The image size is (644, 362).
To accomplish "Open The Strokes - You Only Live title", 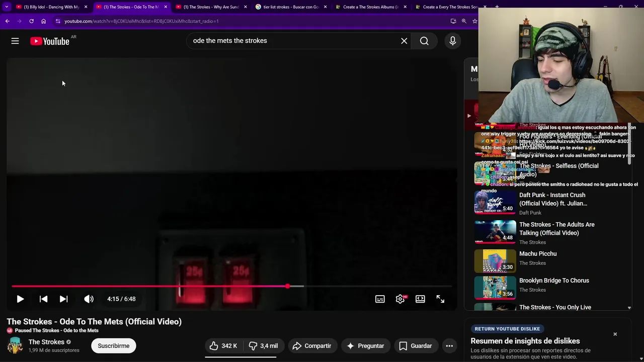I will click(x=555, y=307).
